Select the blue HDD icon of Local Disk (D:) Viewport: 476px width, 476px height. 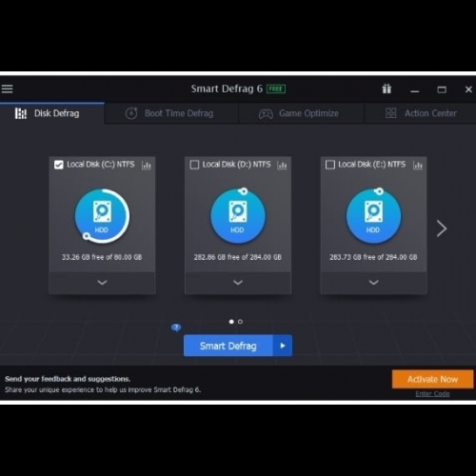click(238, 216)
